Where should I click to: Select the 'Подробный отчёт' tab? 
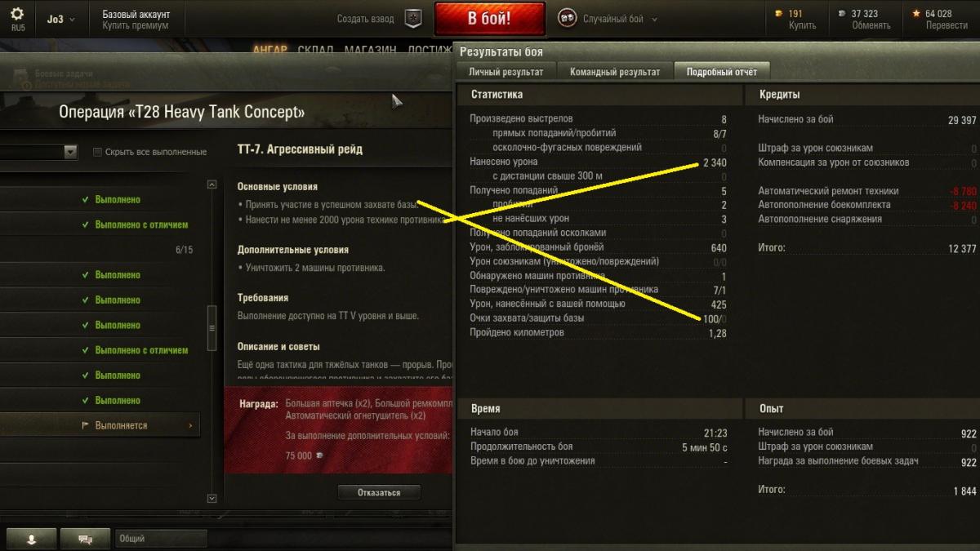coord(722,72)
